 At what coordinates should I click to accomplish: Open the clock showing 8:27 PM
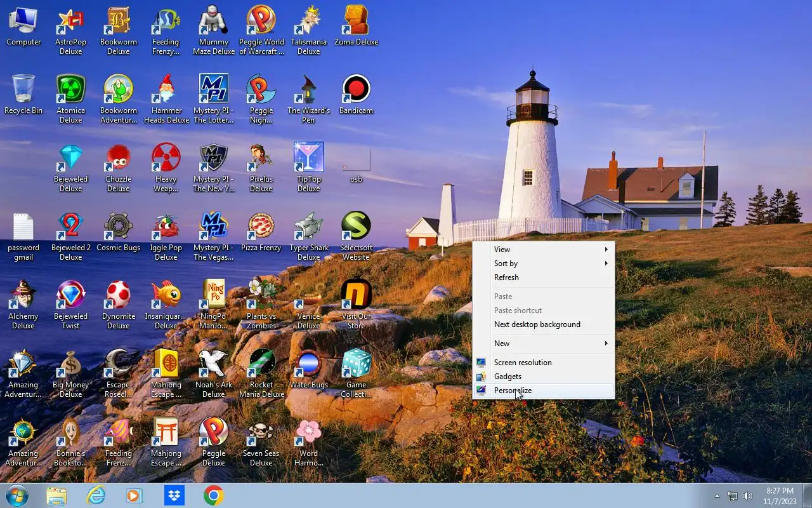[780, 496]
